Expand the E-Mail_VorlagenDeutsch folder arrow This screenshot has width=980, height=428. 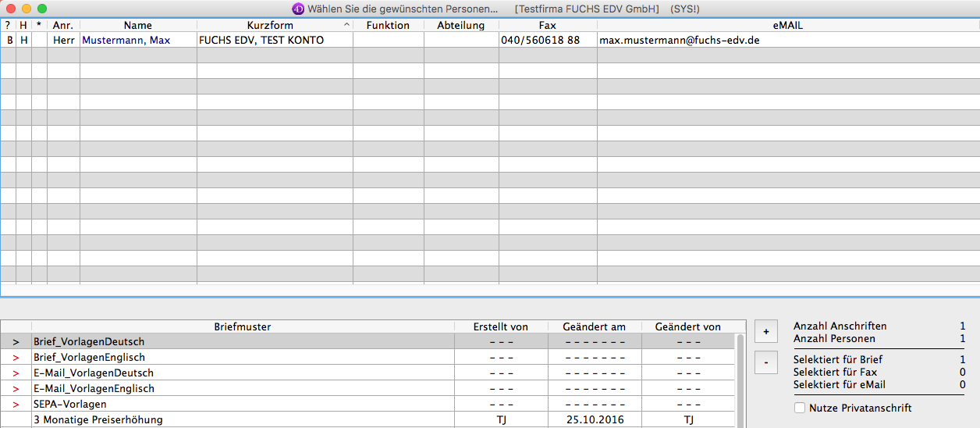(16, 373)
